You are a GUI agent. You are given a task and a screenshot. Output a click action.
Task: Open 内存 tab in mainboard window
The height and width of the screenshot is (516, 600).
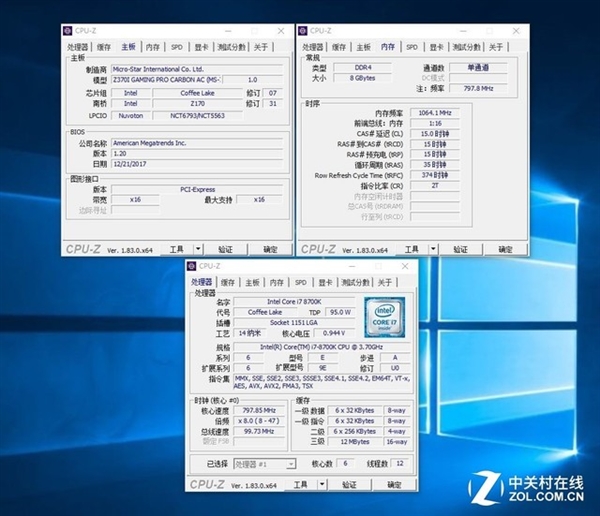[x=153, y=47]
